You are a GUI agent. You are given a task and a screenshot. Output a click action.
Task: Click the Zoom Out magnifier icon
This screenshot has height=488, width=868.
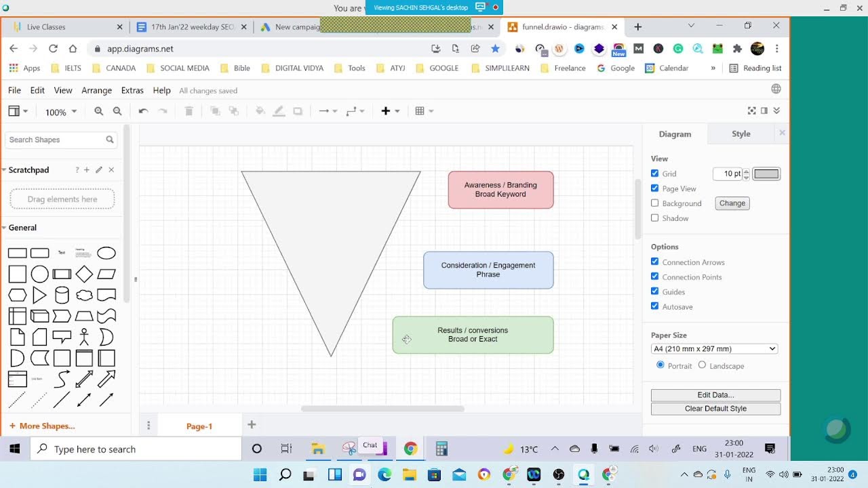point(117,111)
